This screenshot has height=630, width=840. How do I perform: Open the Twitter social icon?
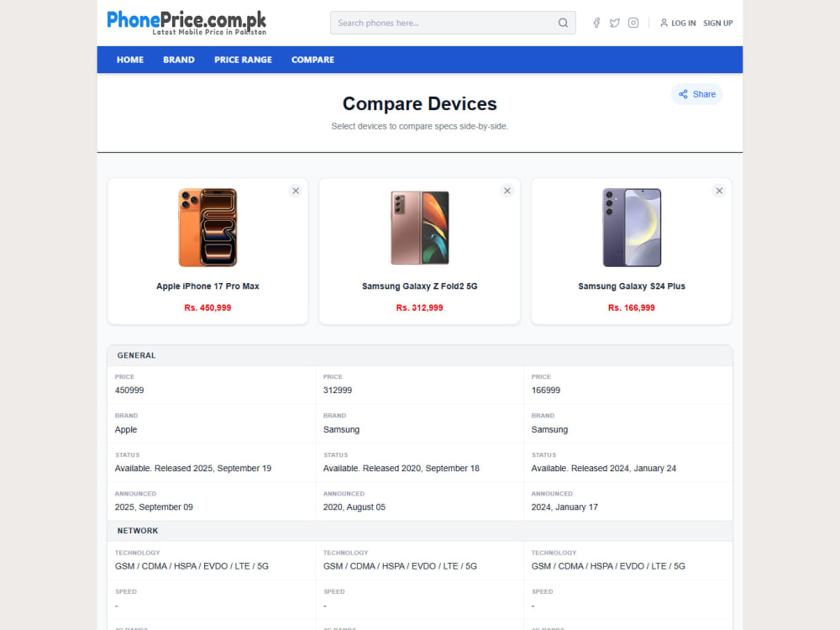coord(615,23)
